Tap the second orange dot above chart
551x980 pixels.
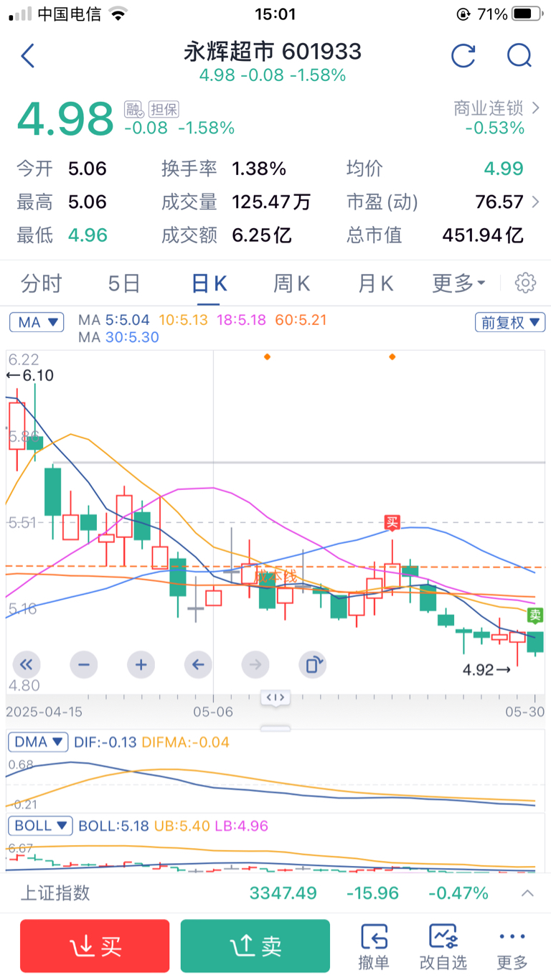coord(392,357)
